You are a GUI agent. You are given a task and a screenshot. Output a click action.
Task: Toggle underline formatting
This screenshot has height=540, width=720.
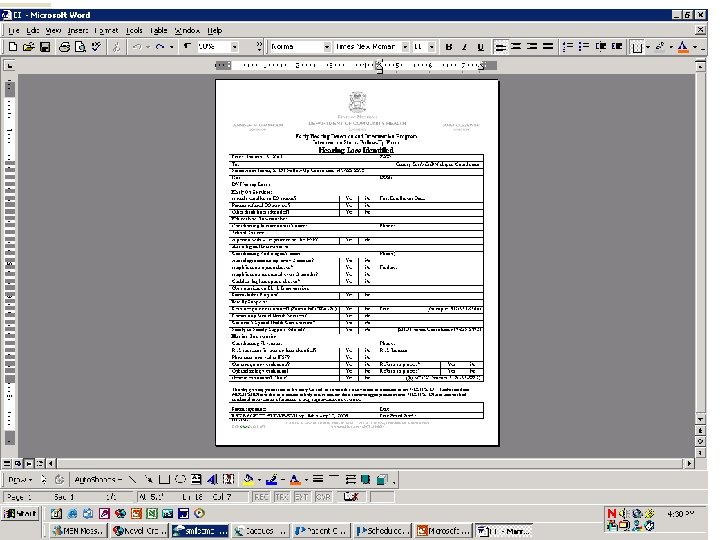(x=480, y=46)
